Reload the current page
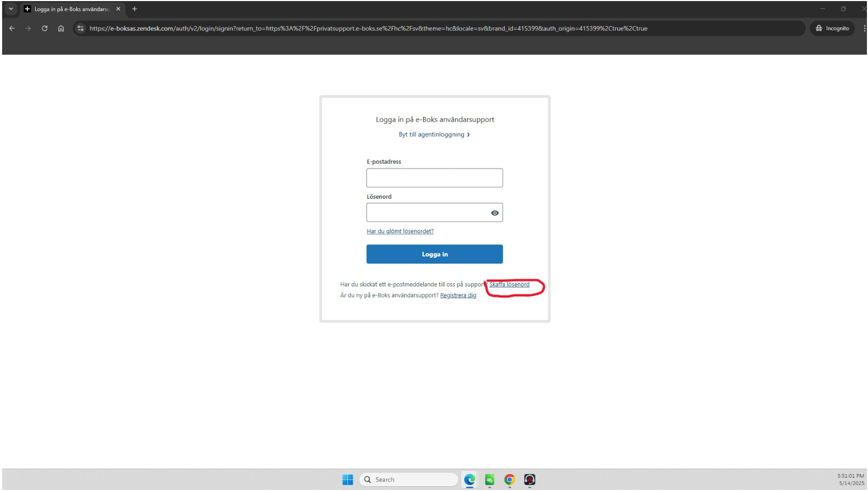This screenshot has width=868, height=491. [45, 29]
